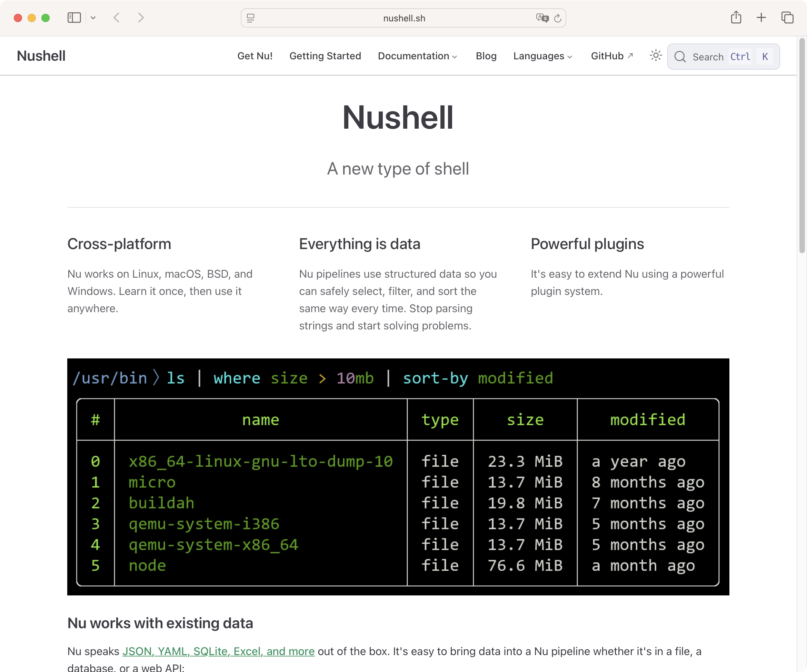Click the forward navigation arrow

pyautogui.click(x=141, y=18)
